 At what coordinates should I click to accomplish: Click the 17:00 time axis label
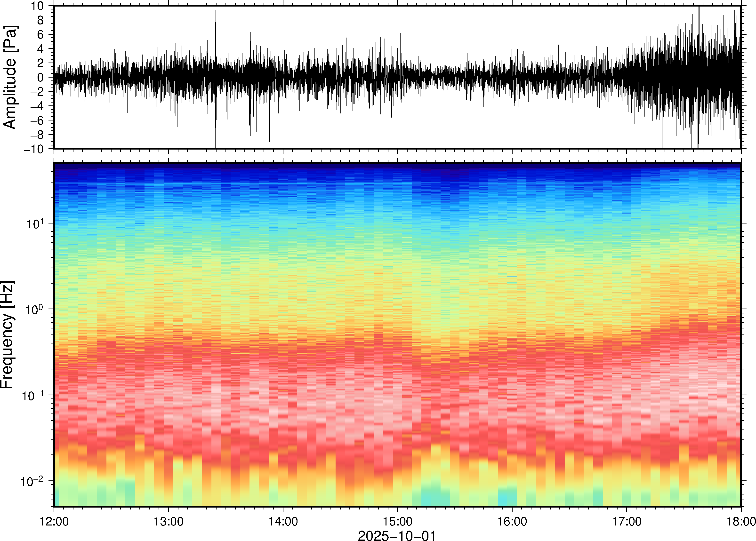point(627,521)
